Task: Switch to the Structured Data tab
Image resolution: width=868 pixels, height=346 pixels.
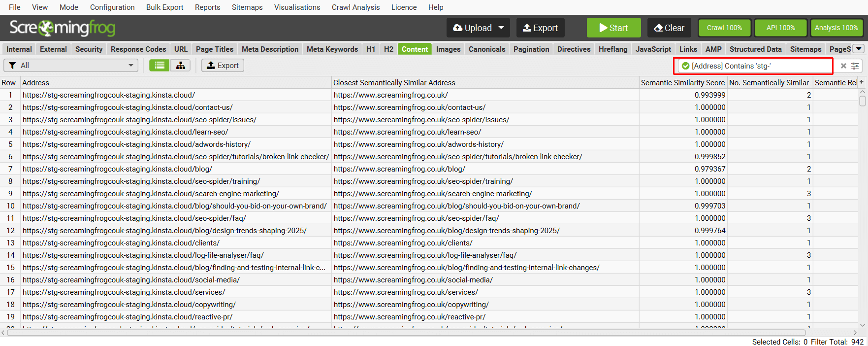Action: (755, 49)
